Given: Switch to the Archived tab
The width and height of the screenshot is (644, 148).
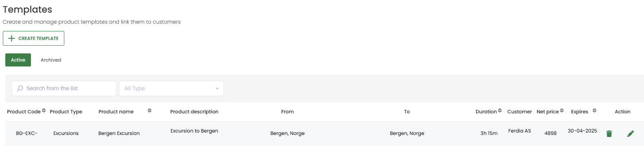Looking at the screenshot, I should coord(51,60).
